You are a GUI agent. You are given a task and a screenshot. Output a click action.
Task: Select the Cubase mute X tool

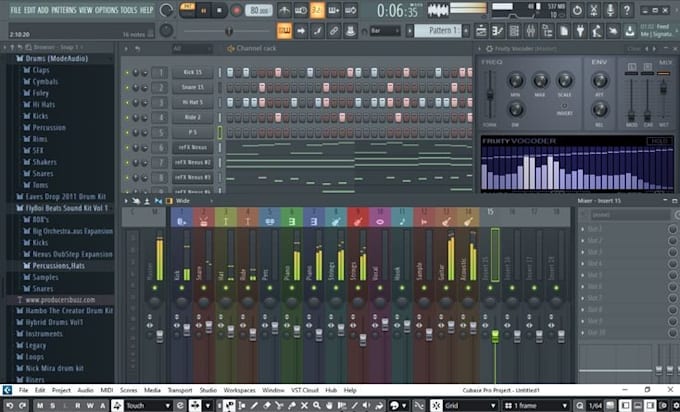(x=304, y=405)
